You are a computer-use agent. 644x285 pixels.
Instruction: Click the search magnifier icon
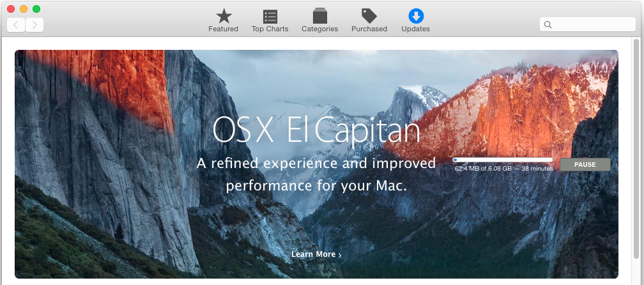(x=548, y=25)
